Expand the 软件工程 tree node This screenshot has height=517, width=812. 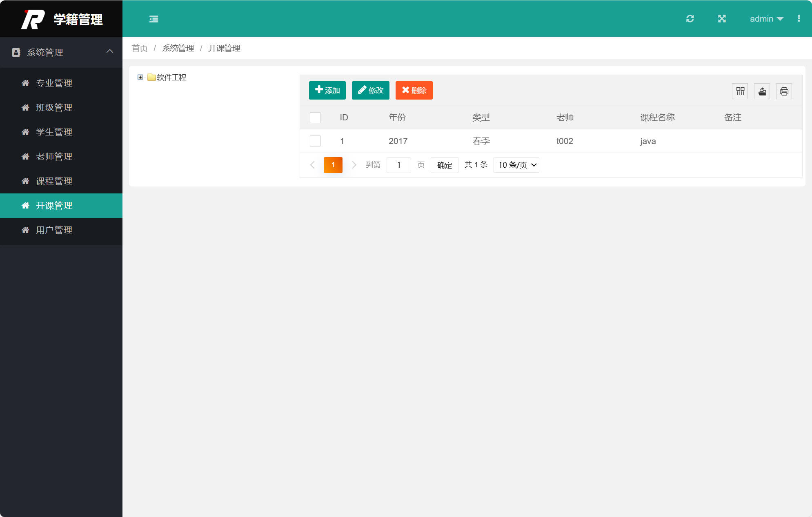tap(140, 77)
